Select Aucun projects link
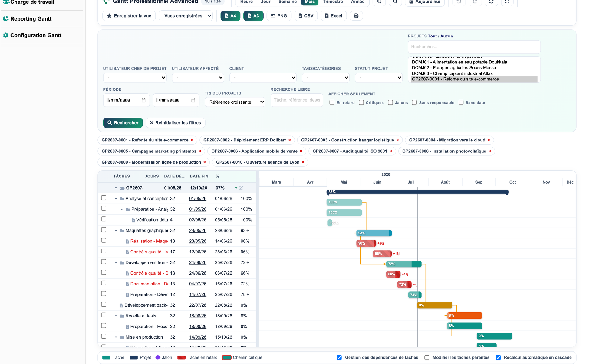 click(446, 36)
